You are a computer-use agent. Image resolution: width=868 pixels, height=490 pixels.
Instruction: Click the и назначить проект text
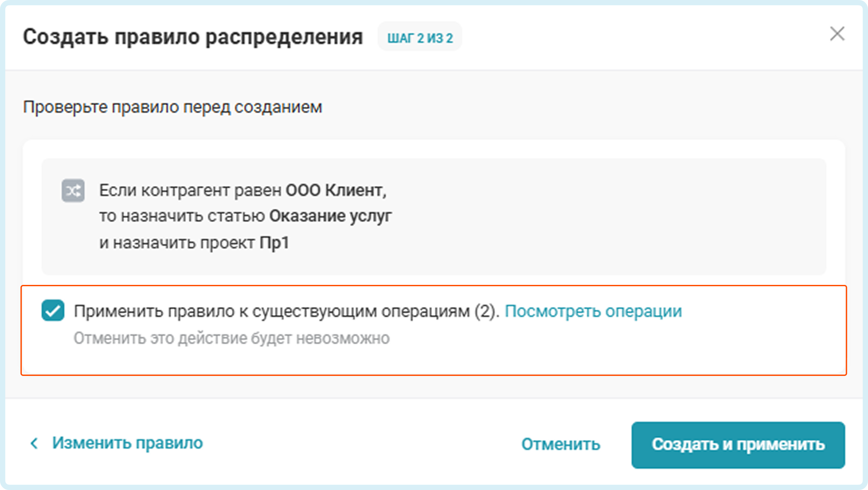(x=177, y=243)
